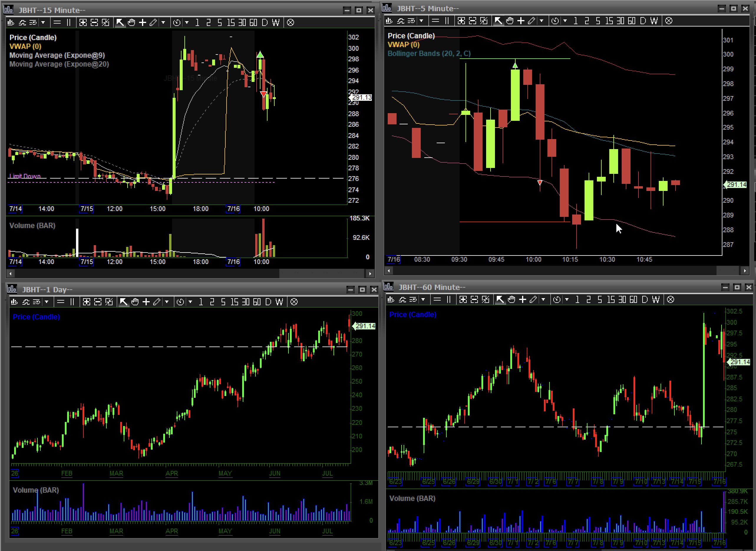Toggle horizontal lines in 15 Minute toolbar
Image resolution: width=756 pixels, height=551 pixels.
tap(57, 23)
